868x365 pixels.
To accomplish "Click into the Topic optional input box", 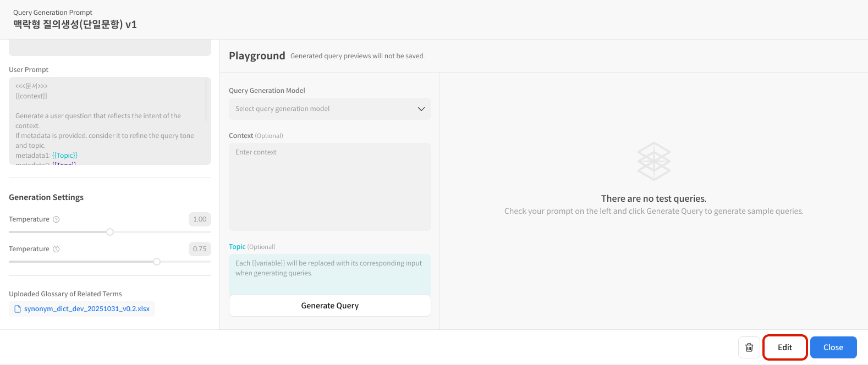I will pos(329,273).
